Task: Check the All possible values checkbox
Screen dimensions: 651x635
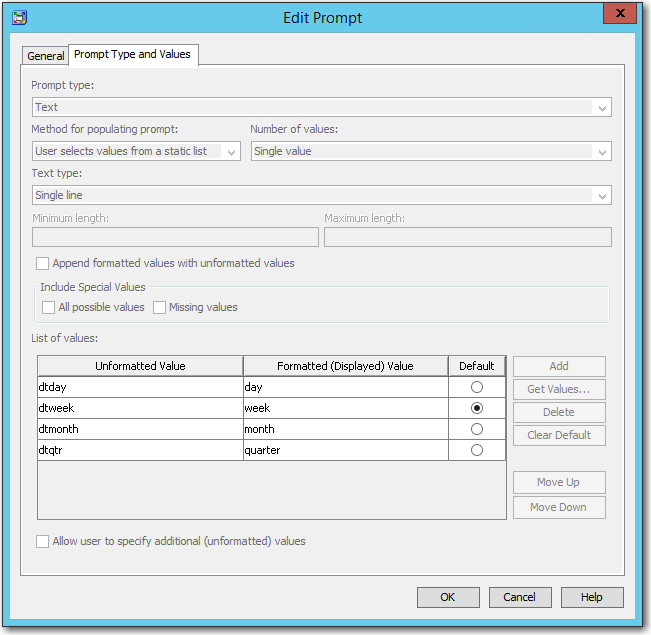Action: click(49, 308)
